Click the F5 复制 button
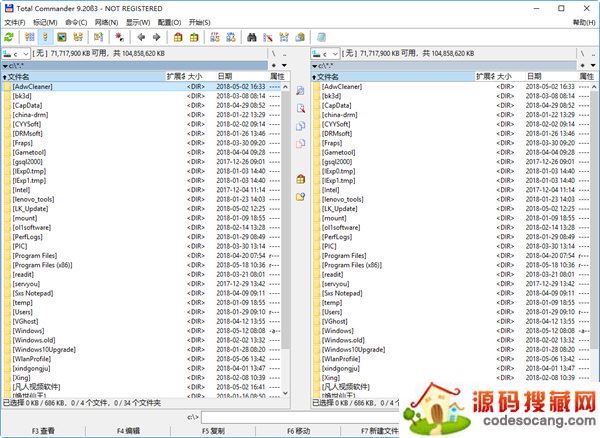 coord(213,431)
